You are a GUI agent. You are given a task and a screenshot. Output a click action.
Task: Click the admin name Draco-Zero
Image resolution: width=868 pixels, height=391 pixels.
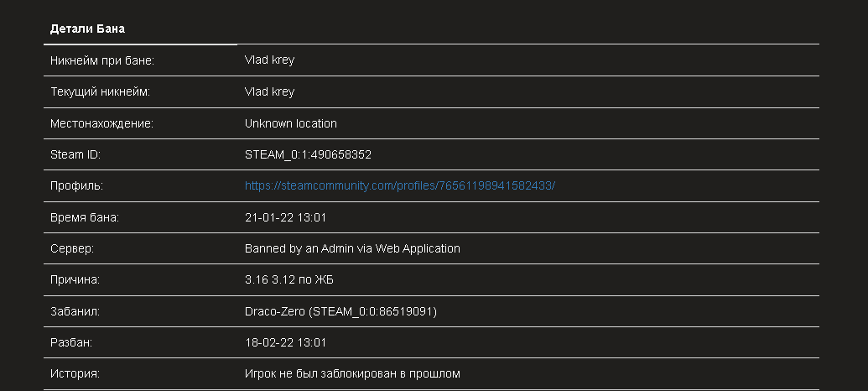click(275, 311)
